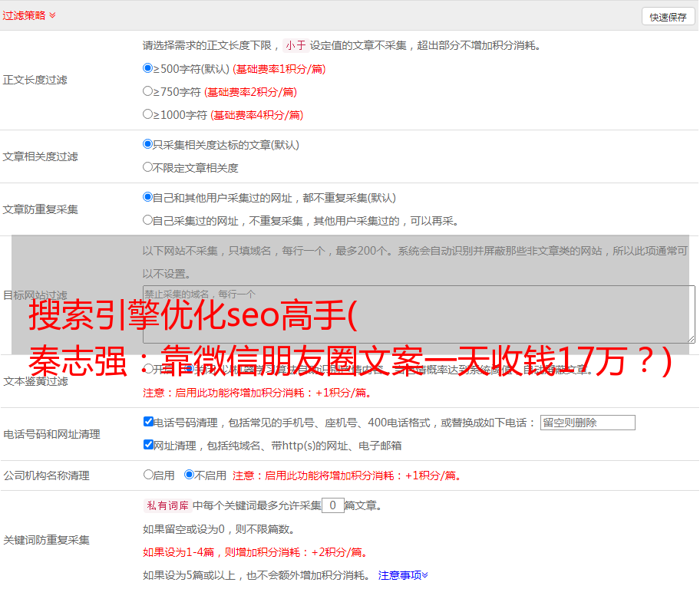Select the ≥750字符 length option
Screen dimensions: 700x589
click(147, 91)
